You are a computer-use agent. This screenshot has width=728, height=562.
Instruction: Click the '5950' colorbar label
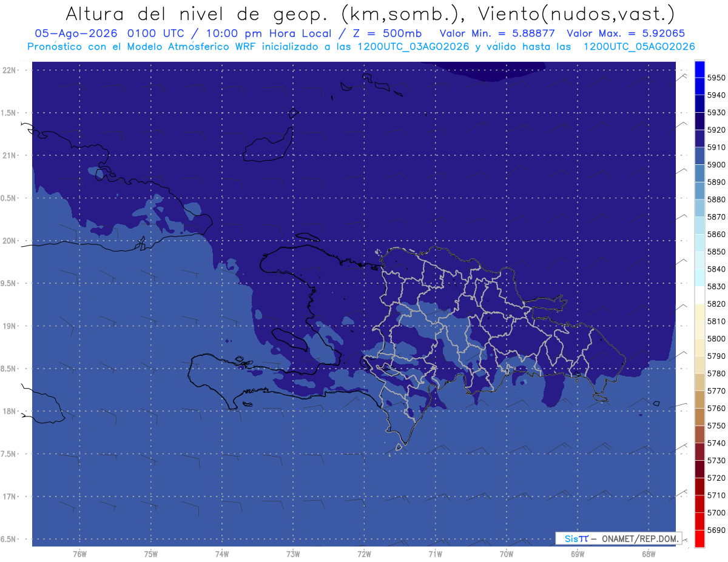(x=716, y=78)
